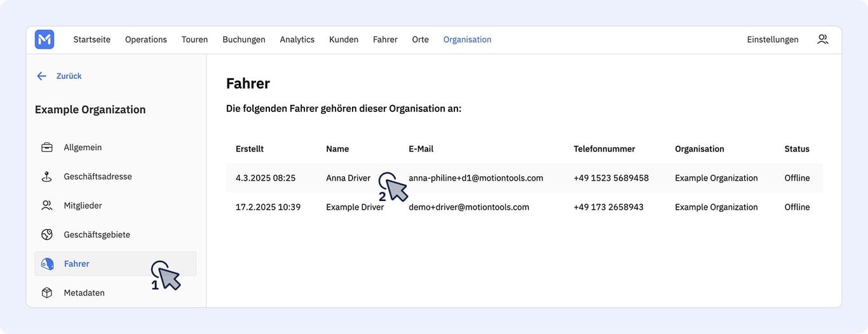Click the Name column header
868x334 pixels.
tap(337, 149)
